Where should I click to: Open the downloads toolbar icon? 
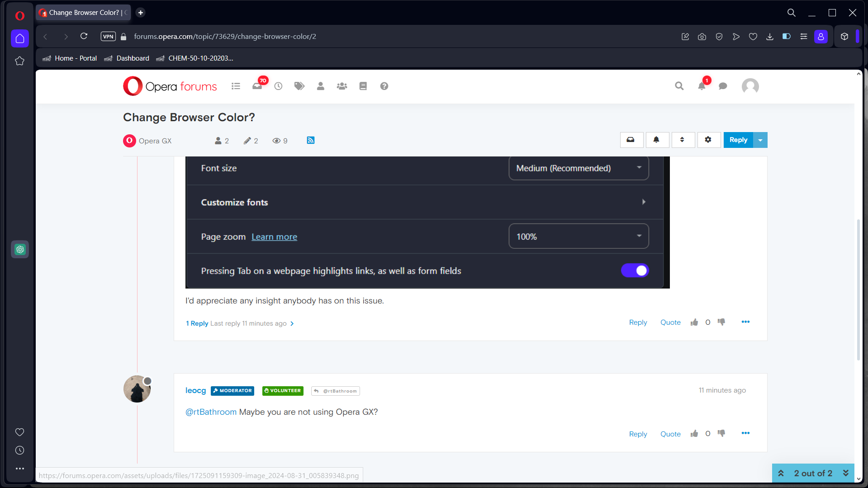tap(770, 37)
